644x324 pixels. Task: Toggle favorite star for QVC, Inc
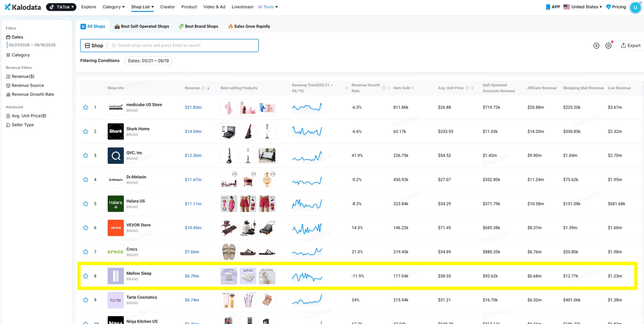(x=86, y=155)
